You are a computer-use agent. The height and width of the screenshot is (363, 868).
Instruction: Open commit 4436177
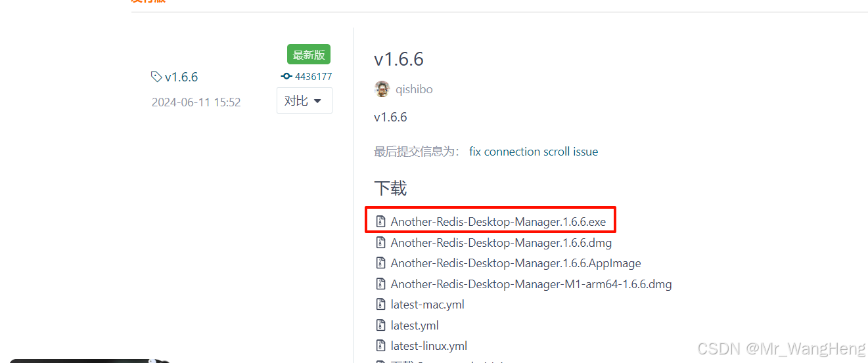tap(313, 76)
